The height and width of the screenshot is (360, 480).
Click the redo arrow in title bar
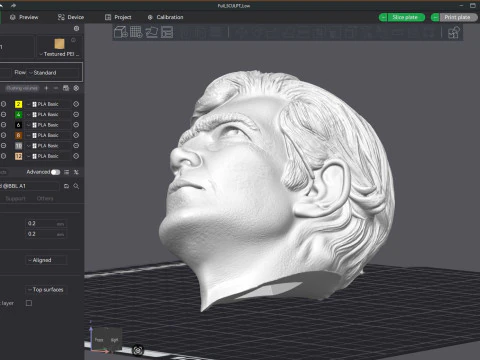tap(13, 5)
